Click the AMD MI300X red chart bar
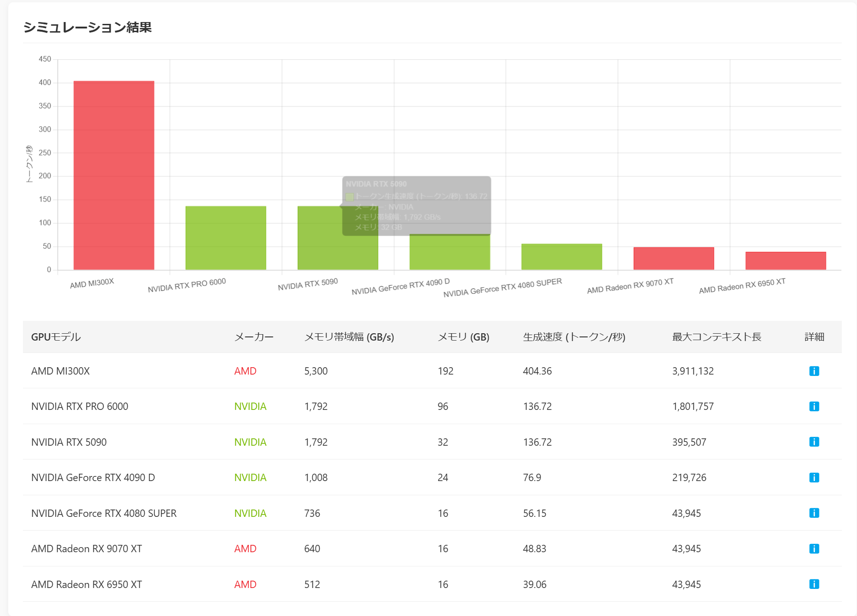The width and height of the screenshot is (857, 616). pyautogui.click(x=114, y=175)
